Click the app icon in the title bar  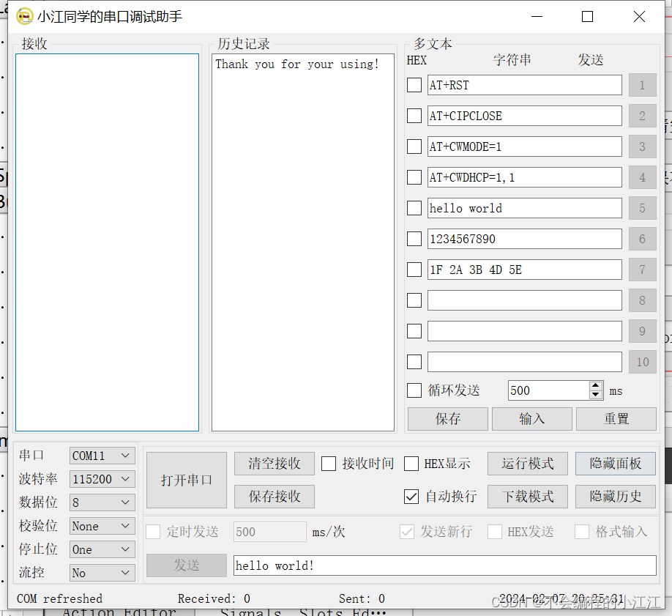pos(24,16)
